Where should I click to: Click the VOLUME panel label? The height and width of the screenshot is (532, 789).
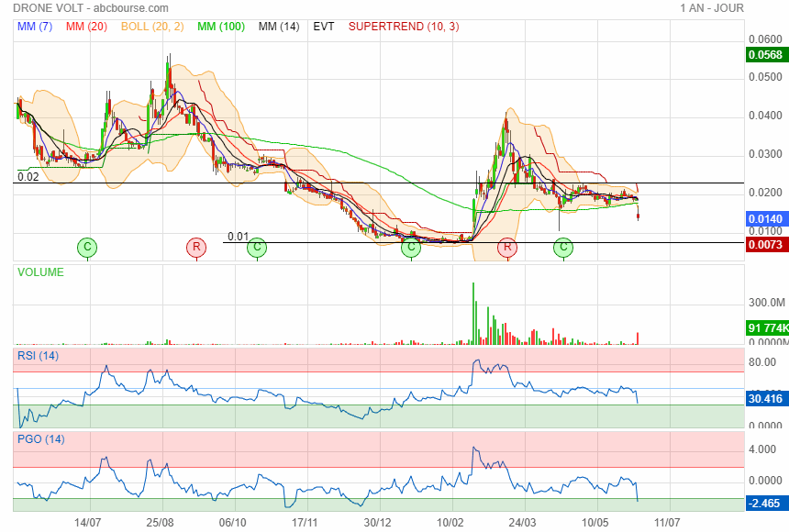click(x=40, y=272)
